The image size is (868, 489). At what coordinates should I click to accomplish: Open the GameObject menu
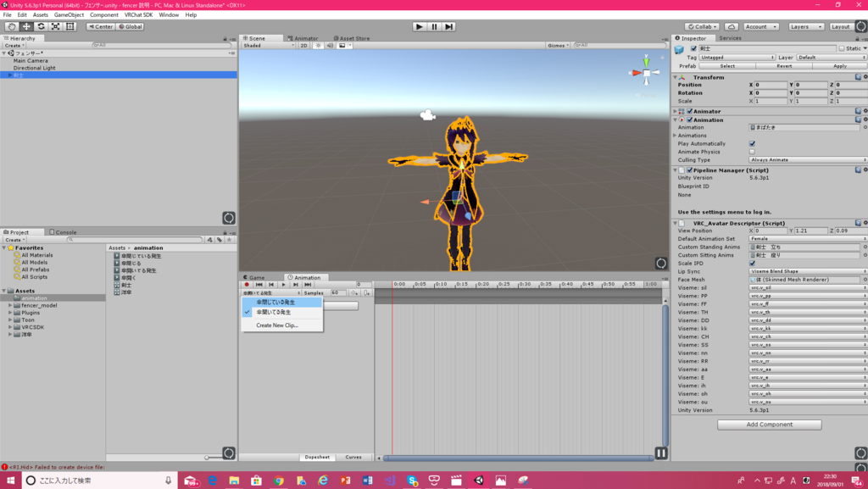tap(69, 15)
